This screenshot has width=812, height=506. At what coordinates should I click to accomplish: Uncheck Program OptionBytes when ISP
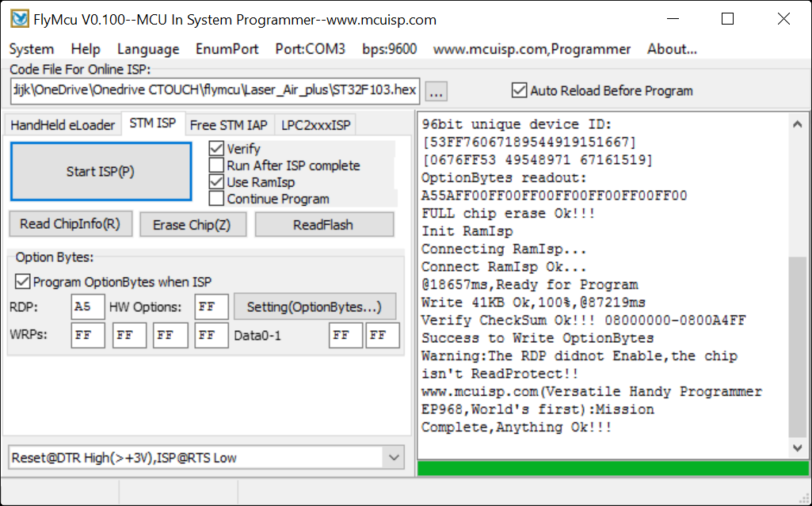(23, 282)
